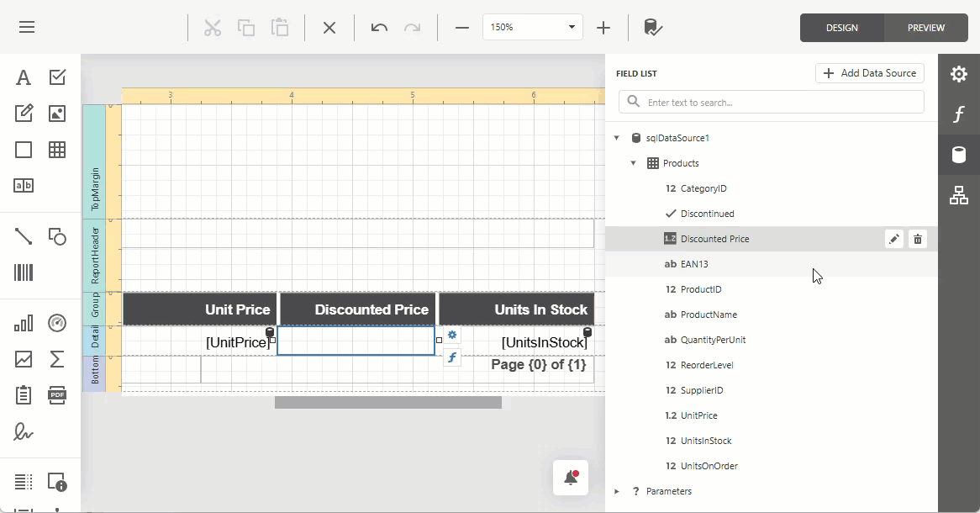
Task: Open the Properties gear panel
Action: (959, 74)
